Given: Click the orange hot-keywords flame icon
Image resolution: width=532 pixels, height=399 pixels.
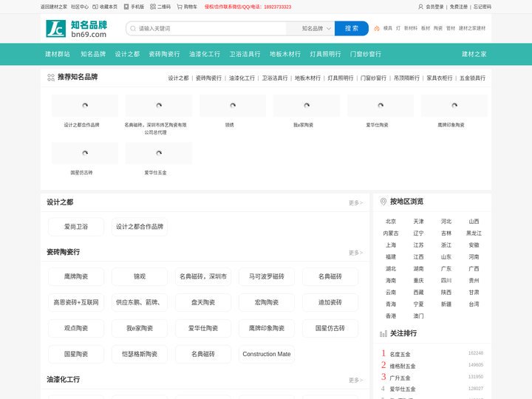Looking at the screenshot, I should point(377,29).
